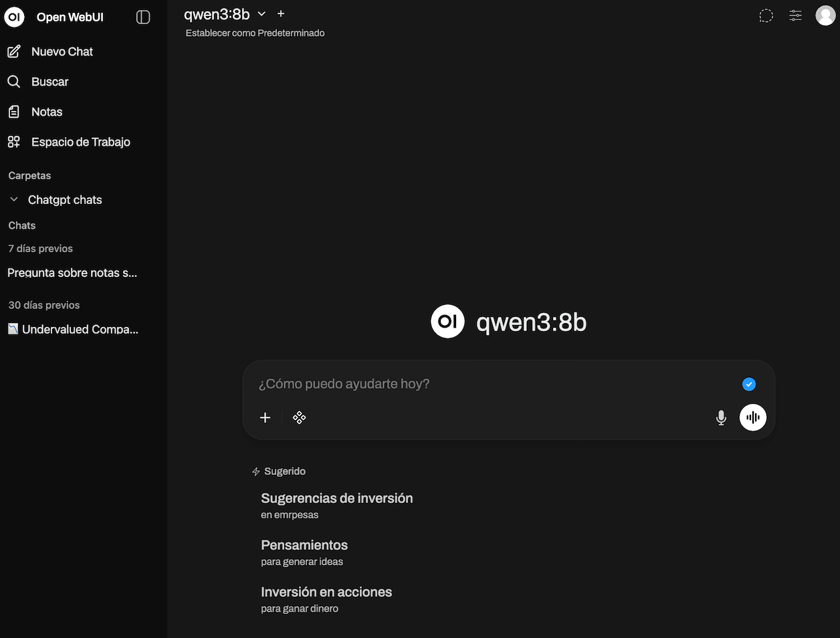
Task: Open the user profile avatar menu
Action: coord(825,15)
